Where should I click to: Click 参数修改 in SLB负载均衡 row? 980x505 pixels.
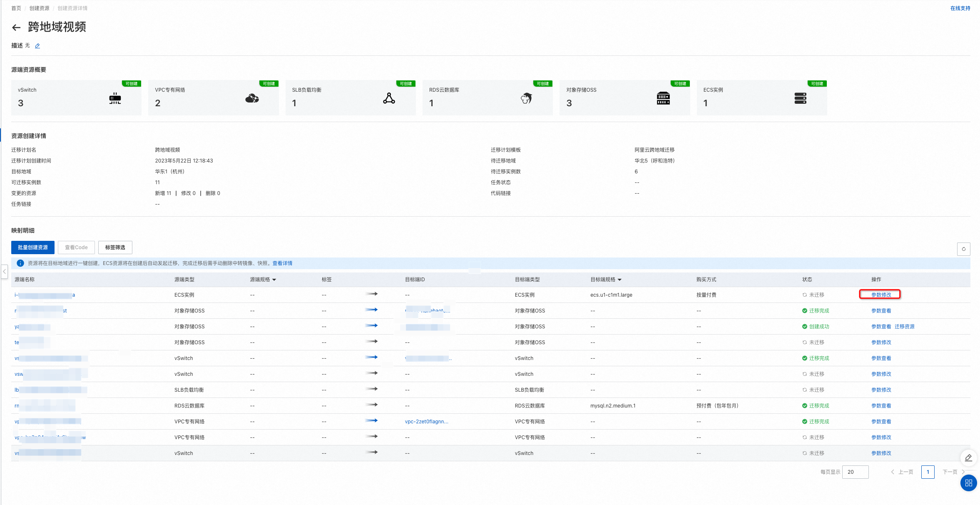pos(881,390)
